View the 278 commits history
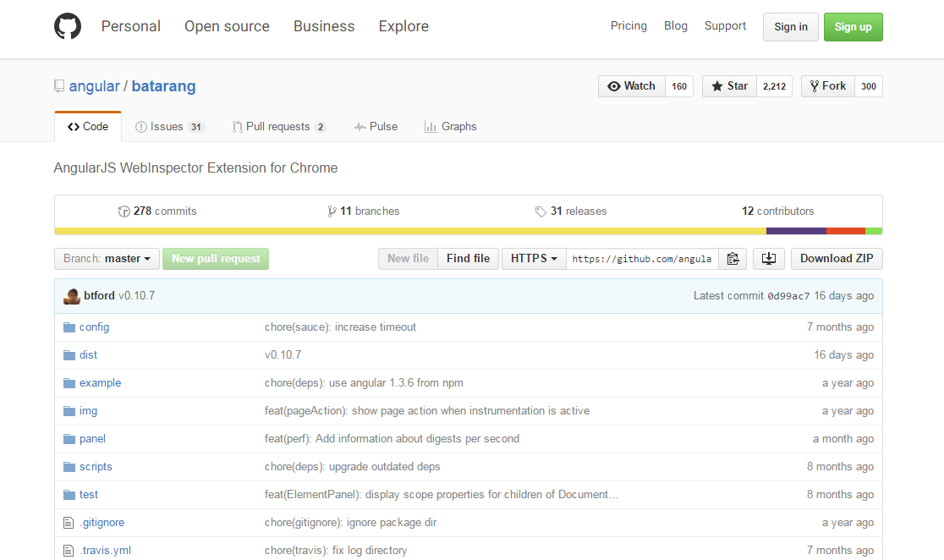This screenshot has height=560, width=944. click(x=157, y=211)
